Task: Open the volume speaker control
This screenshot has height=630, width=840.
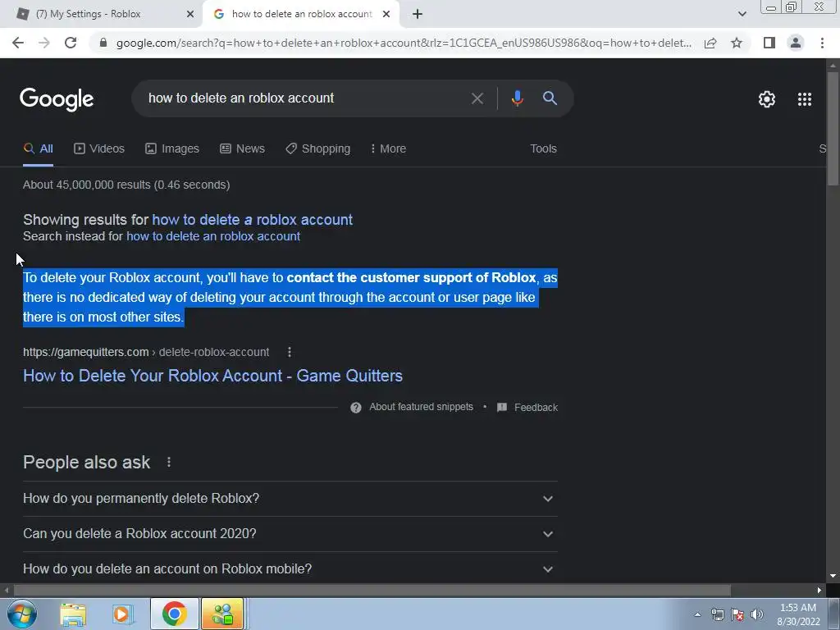Action: [757, 614]
